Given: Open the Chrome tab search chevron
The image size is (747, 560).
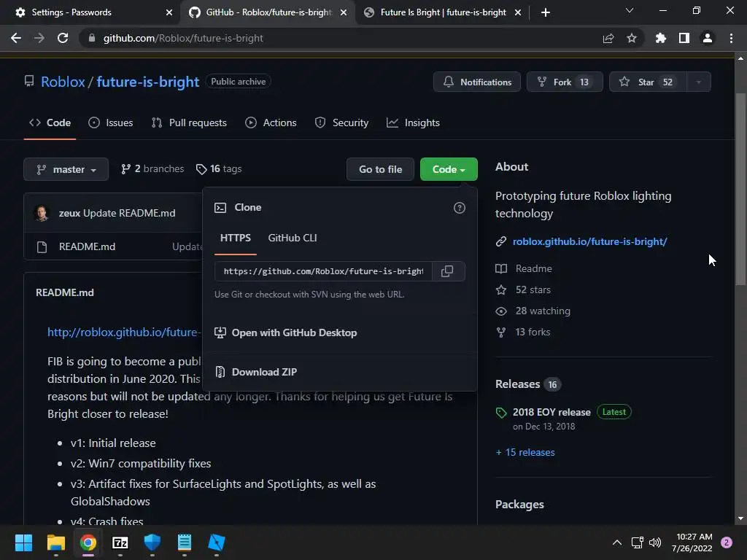Looking at the screenshot, I should coord(630,10).
